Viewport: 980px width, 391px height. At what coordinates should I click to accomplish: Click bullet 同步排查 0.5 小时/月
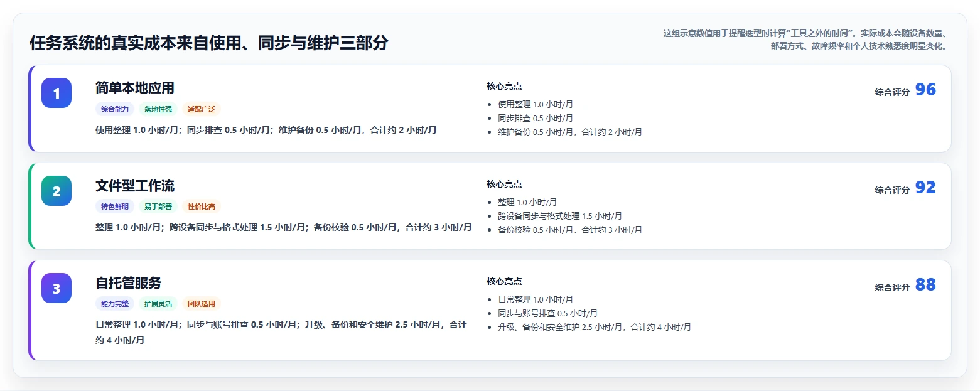point(536,118)
